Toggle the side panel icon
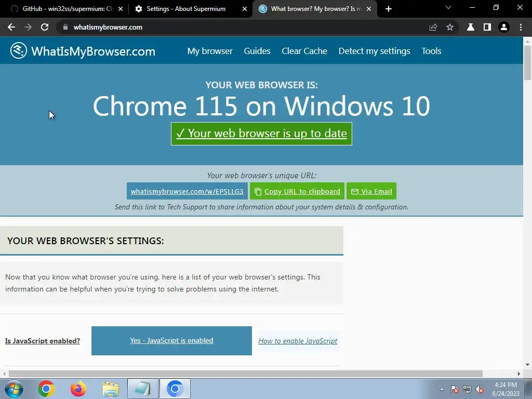This screenshot has height=399, width=532. [x=487, y=27]
